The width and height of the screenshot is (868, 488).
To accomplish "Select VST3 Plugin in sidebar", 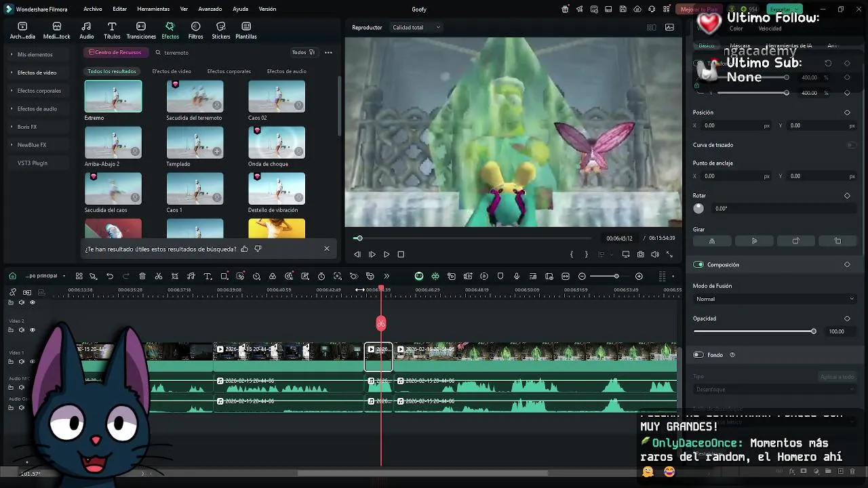I will pos(33,163).
